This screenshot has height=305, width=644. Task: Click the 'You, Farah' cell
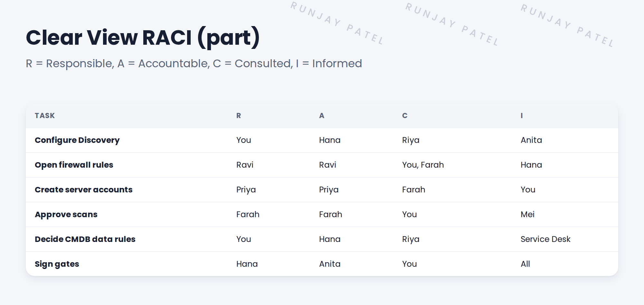tap(423, 165)
